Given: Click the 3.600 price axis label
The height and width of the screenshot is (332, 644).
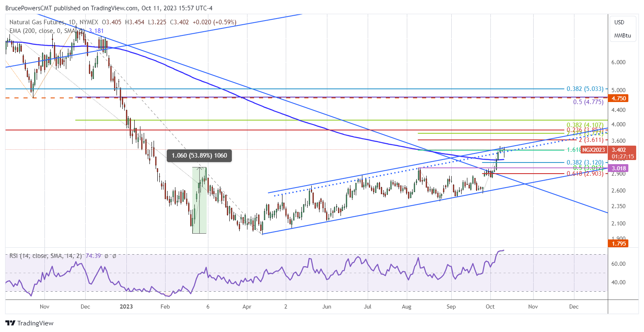Looking at the screenshot, I should (619, 141).
